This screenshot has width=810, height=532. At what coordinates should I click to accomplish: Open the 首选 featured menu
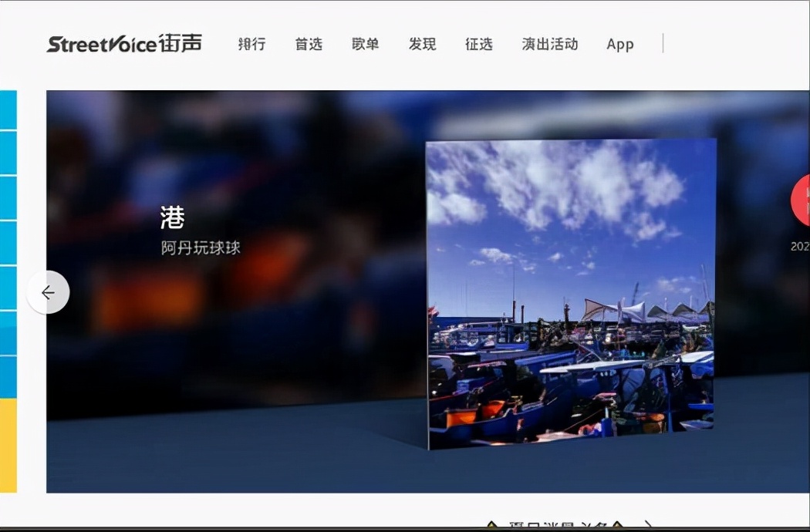pyautogui.click(x=308, y=44)
